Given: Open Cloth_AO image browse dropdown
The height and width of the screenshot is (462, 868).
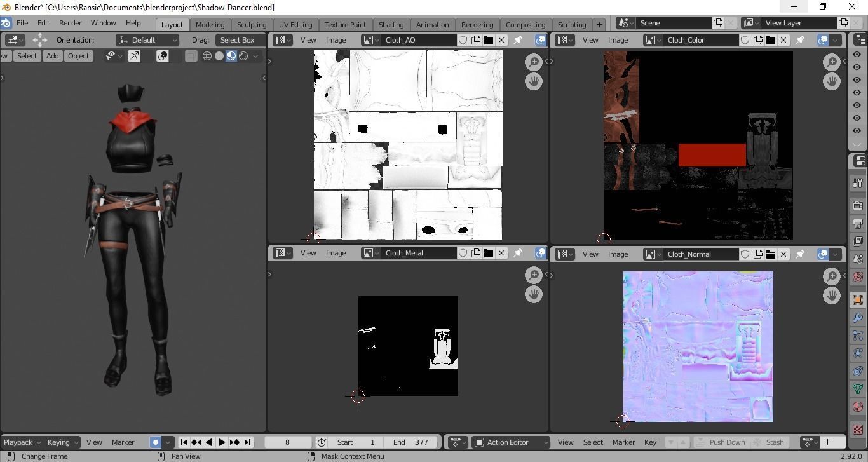Looking at the screenshot, I should point(371,40).
